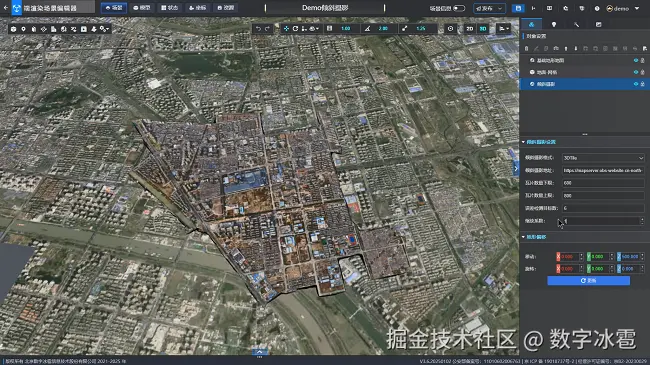Open the 3DTile format dropdown
Screen dimensions: 650x365
point(603,158)
